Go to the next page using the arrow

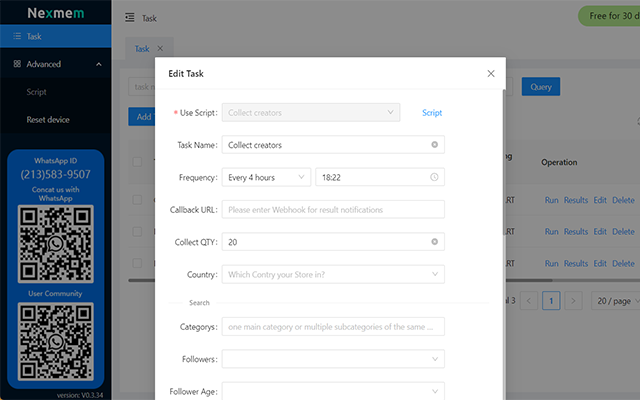click(x=573, y=300)
